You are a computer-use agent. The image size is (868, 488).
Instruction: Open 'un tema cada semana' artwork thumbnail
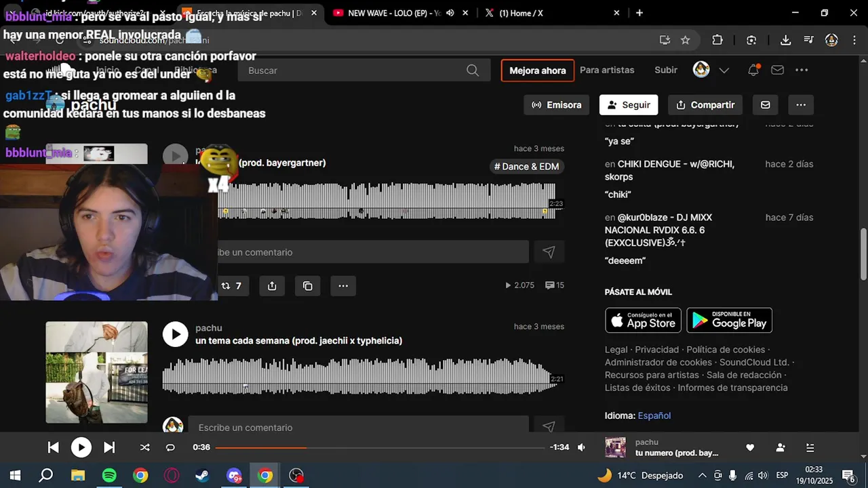pyautogui.click(x=96, y=372)
